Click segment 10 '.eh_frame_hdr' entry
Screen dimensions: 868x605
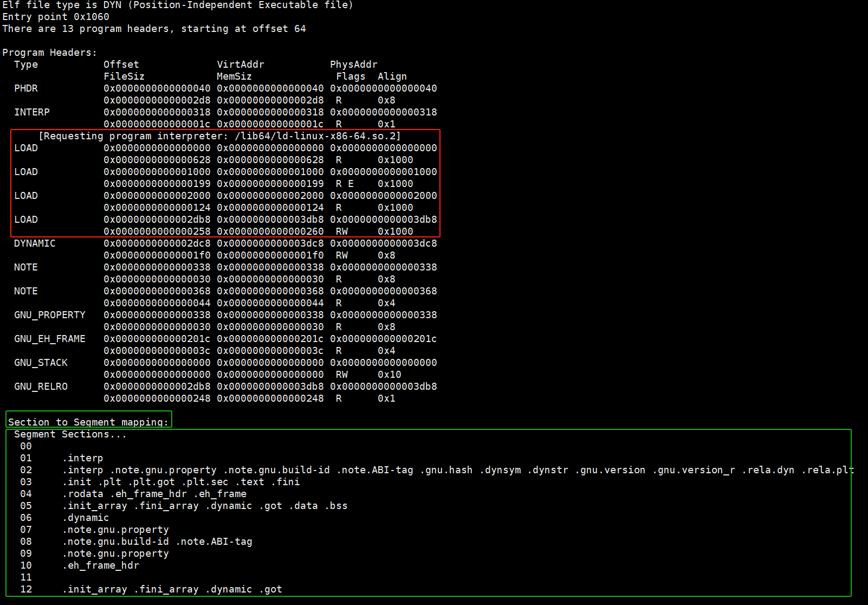(x=101, y=565)
